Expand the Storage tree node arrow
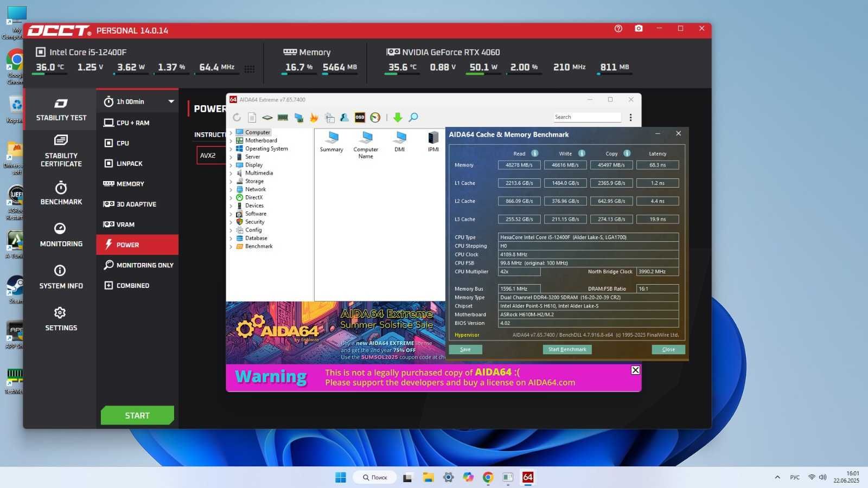The image size is (868, 488). click(231, 181)
